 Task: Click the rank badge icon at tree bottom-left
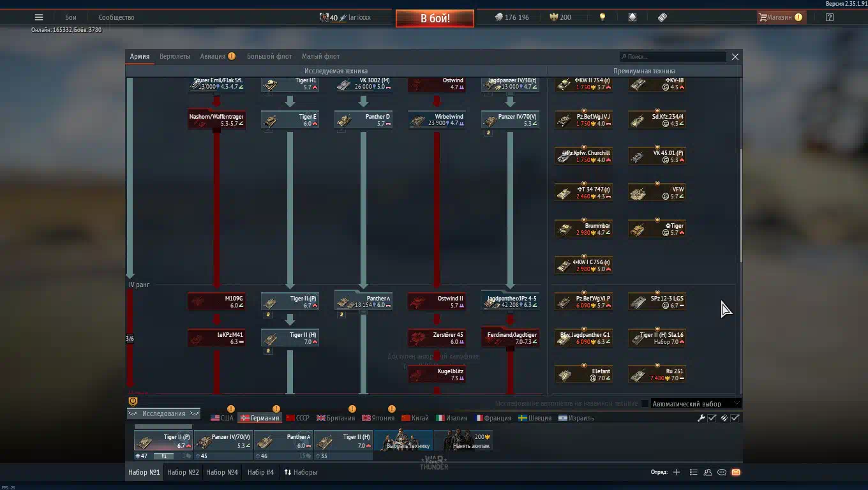pyautogui.click(x=133, y=401)
